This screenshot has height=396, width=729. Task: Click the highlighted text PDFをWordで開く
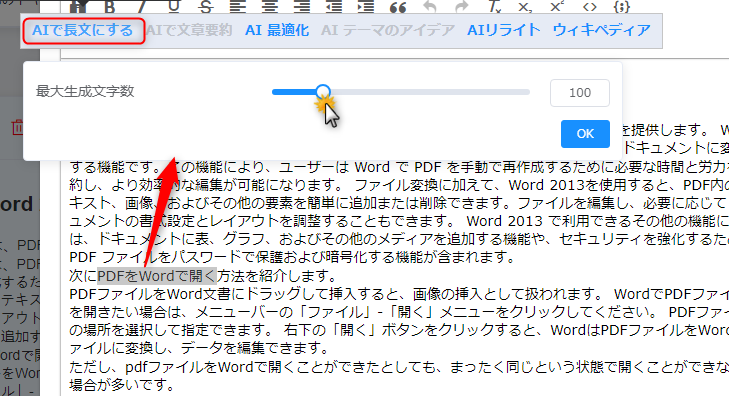157,276
